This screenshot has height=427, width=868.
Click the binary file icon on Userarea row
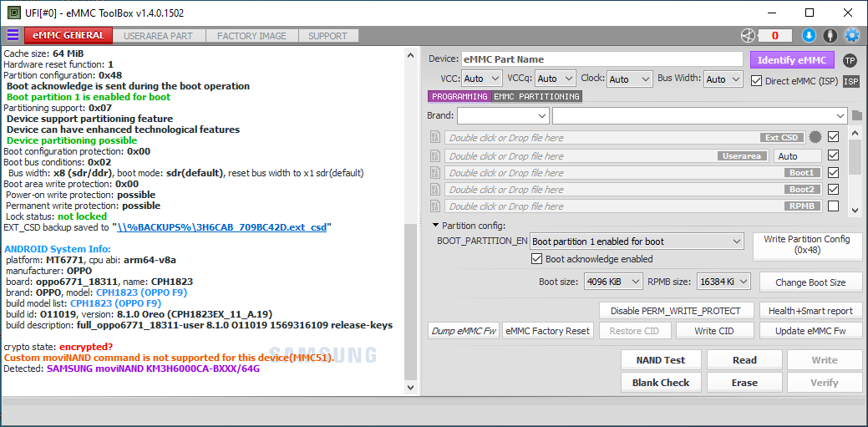[x=435, y=155]
